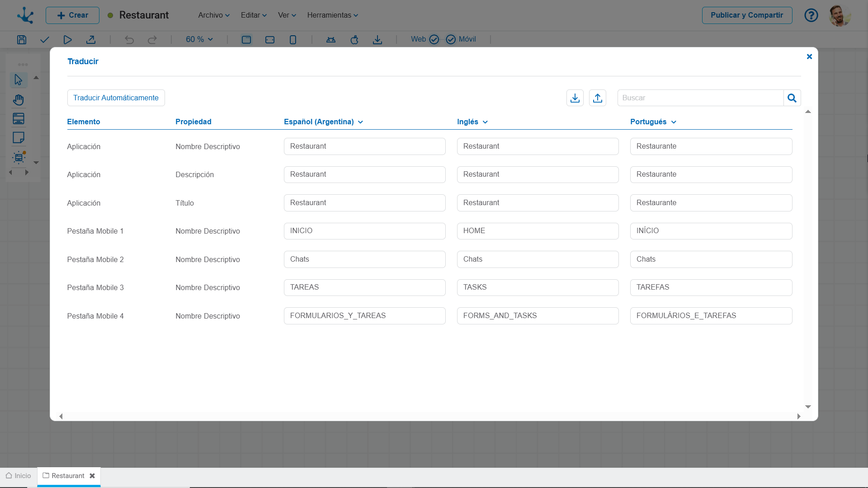Click the Android platform icon
The width and height of the screenshot is (868, 488).
coord(330,40)
